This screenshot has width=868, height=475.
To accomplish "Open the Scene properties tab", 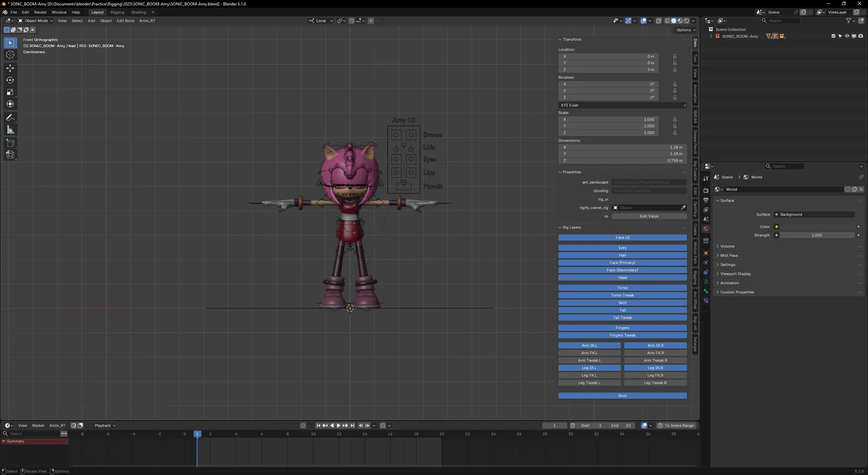I will [706, 218].
